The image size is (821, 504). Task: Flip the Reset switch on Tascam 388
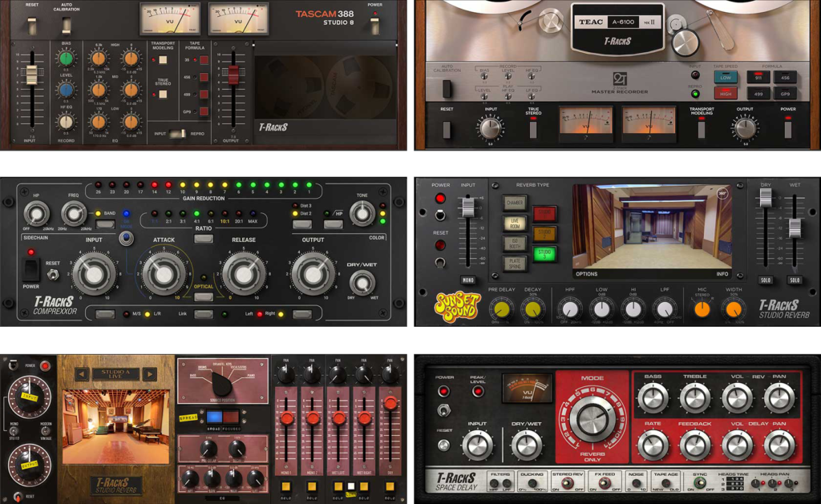pyautogui.click(x=32, y=26)
